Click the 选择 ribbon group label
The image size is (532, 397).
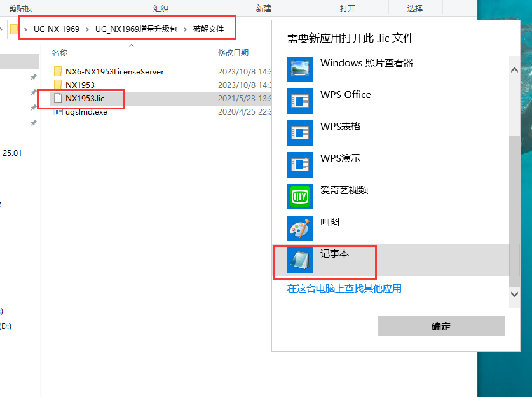click(x=415, y=8)
